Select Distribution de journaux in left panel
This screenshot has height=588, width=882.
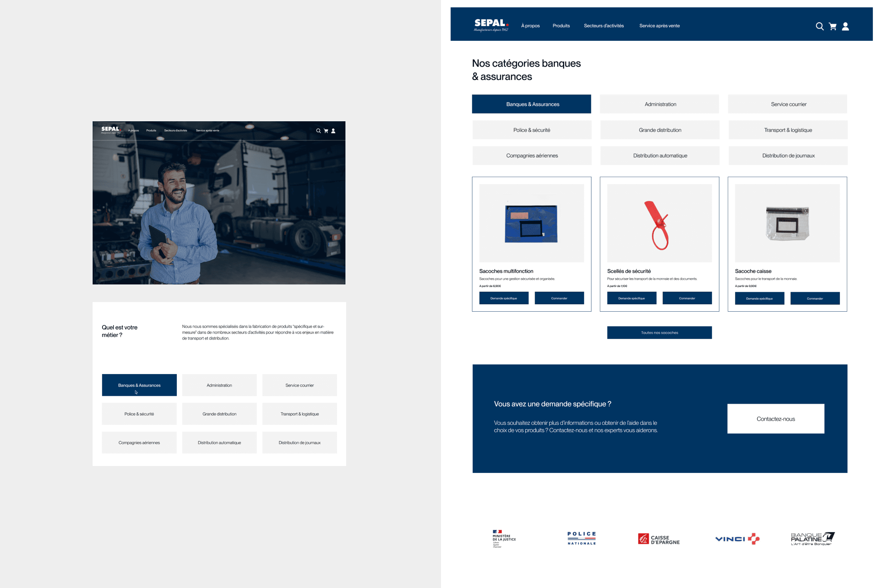point(299,442)
